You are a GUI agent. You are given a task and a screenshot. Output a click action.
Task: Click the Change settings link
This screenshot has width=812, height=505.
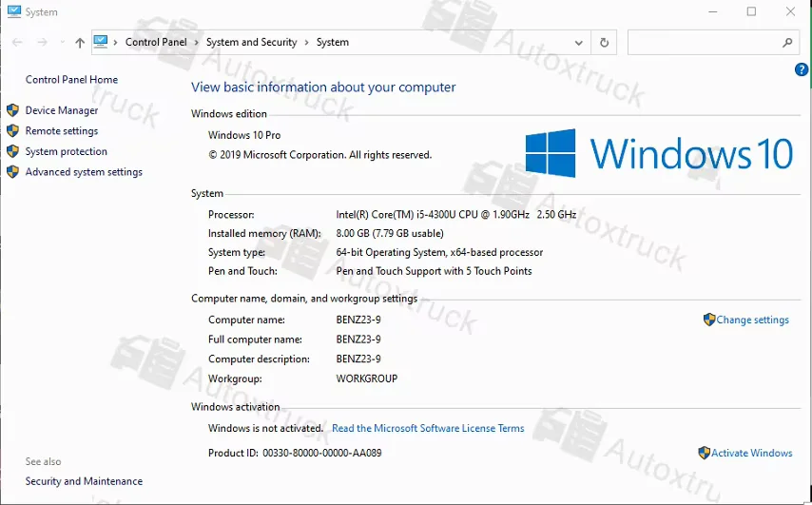tap(752, 320)
